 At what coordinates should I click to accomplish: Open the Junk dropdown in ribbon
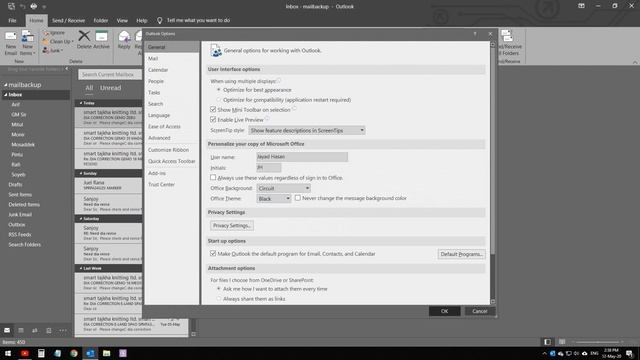tap(53, 50)
